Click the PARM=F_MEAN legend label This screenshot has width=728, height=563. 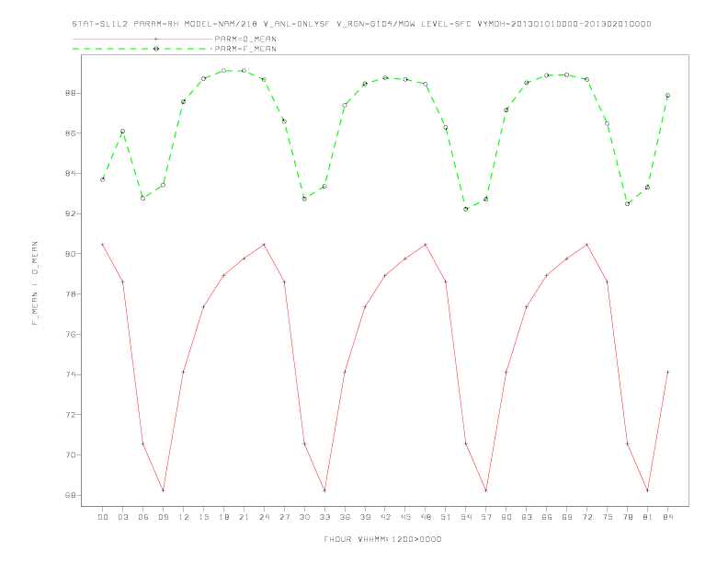(245, 49)
